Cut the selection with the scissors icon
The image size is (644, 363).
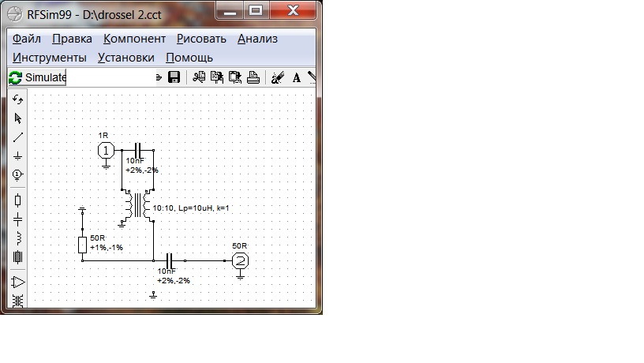(x=199, y=77)
